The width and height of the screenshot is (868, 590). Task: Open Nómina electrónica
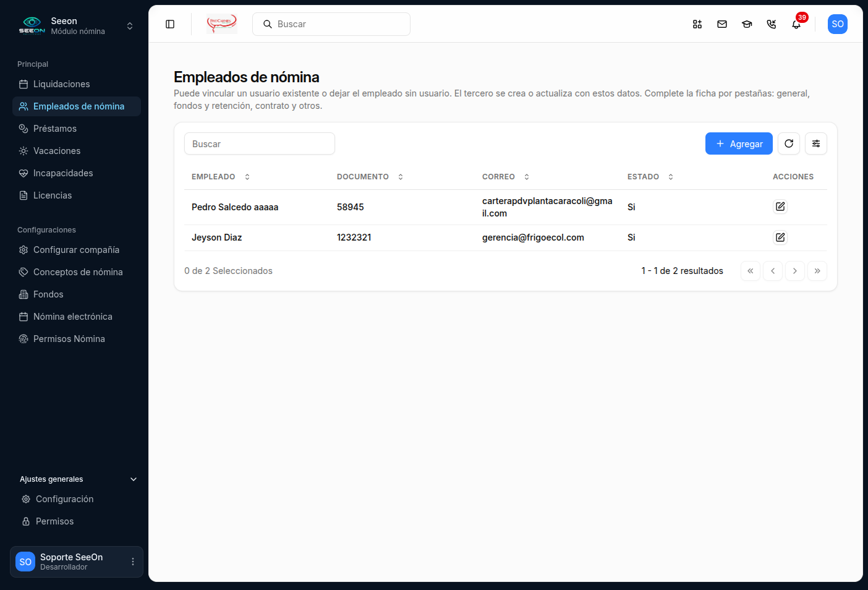77,317
